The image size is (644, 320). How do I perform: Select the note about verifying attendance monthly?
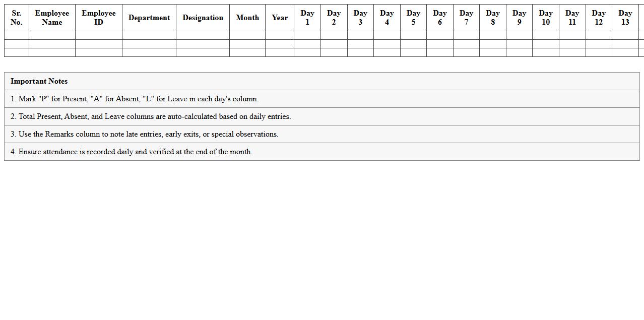(132, 152)
